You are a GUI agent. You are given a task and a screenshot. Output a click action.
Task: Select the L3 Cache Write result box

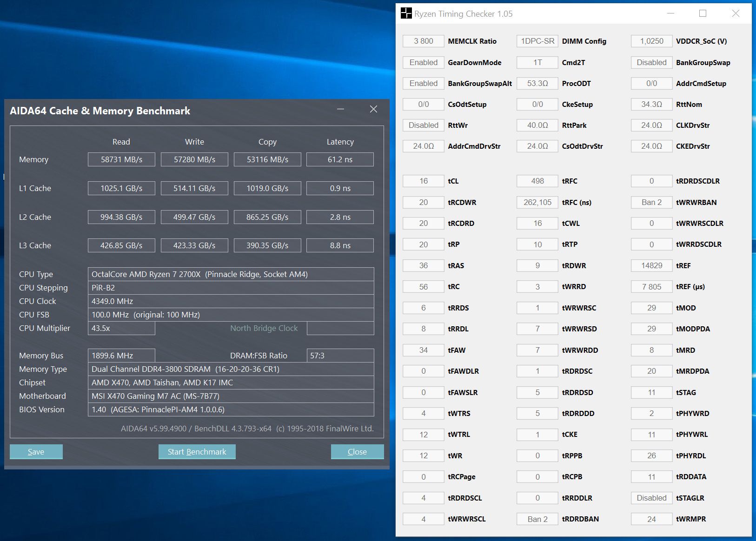coord(194,245)
